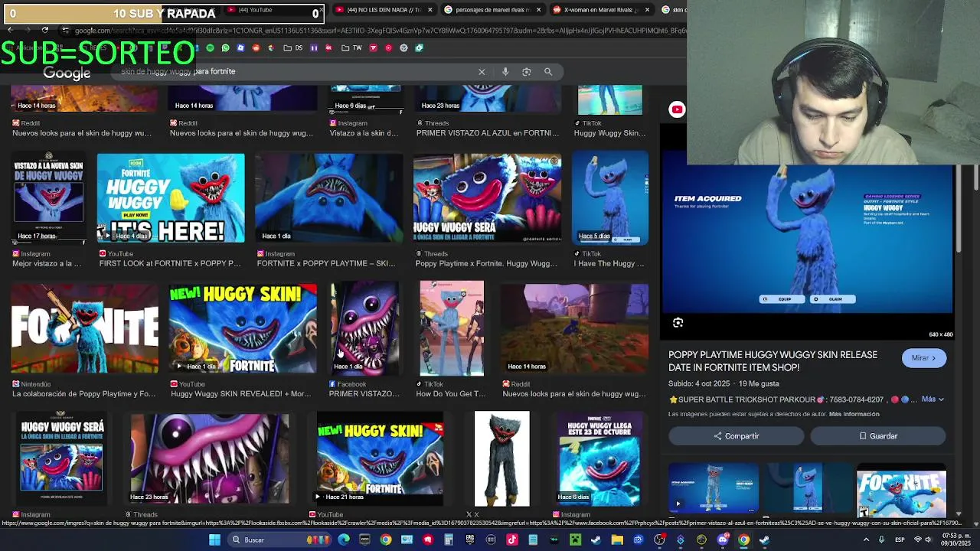The height and width of the screenshot is (551, 980).
Task: Open OBS Studio from taskbar
Action: pyautogui.click(x=659, y=540)
